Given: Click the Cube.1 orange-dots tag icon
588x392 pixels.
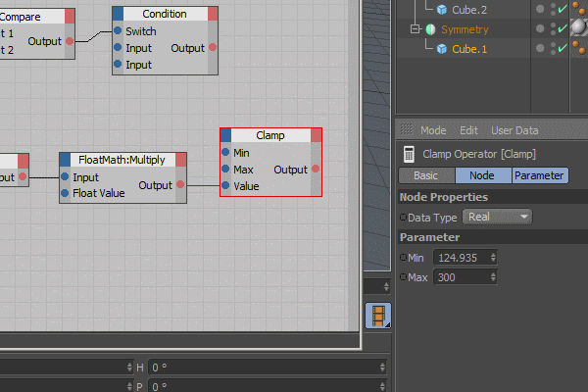Looking at the screenshot, I should [x=579, y=48].
